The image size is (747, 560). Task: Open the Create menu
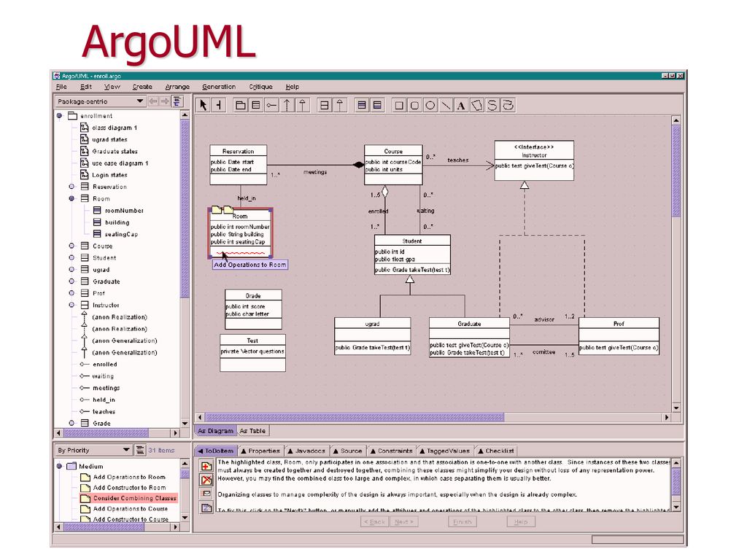[142, 87]
